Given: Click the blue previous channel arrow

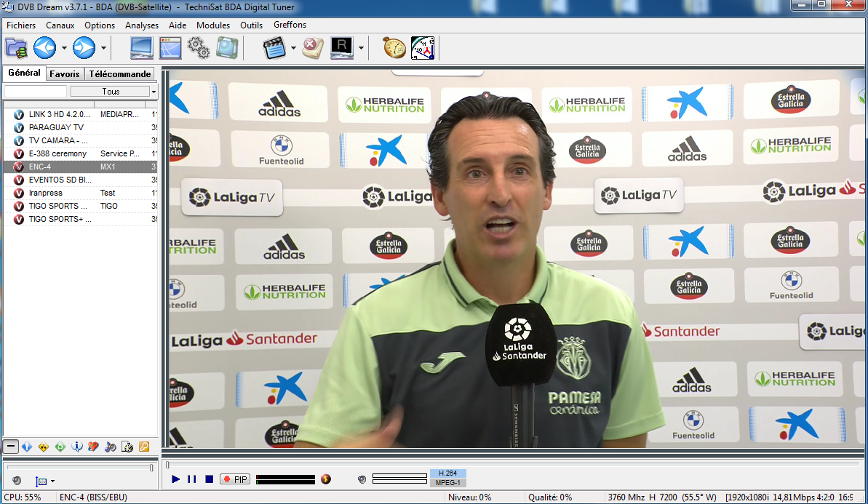Looking at the screenshot, I should (x=45, y=48).
